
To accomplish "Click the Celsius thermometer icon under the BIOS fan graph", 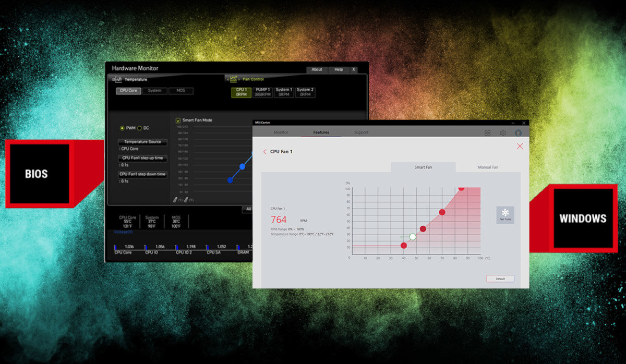I will point(176,199).
